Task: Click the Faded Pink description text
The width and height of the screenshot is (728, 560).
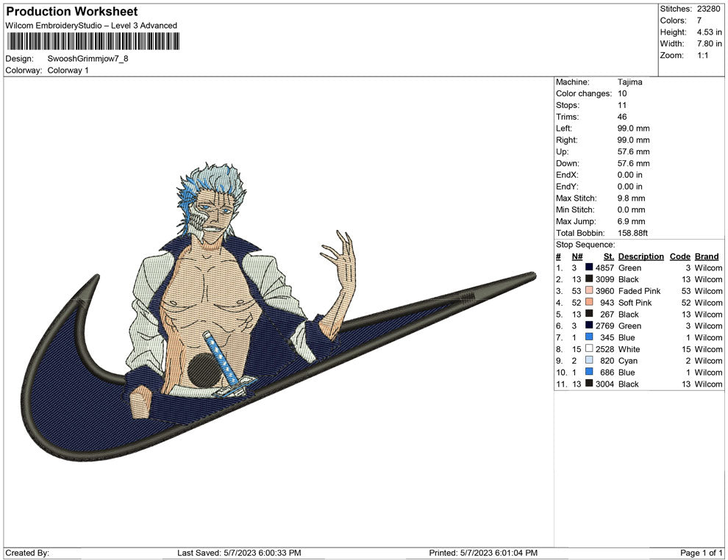Action: coord(639,291)
